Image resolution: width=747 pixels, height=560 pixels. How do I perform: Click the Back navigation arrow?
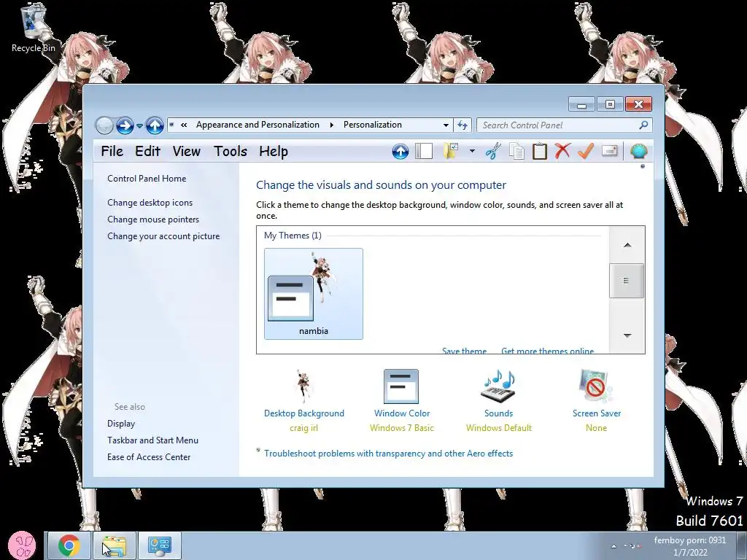[x=104, y=125]
